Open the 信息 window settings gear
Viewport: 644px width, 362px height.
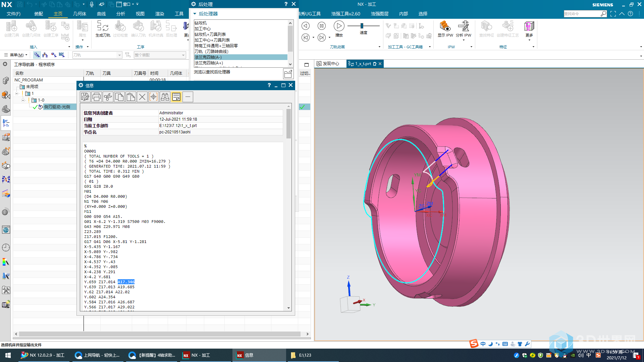81,85
